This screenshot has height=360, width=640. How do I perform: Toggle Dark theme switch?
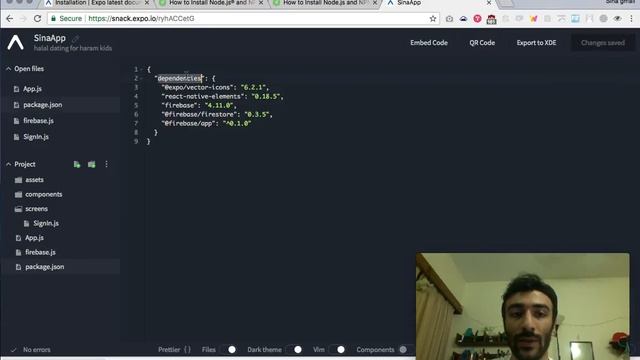(294, 349)
